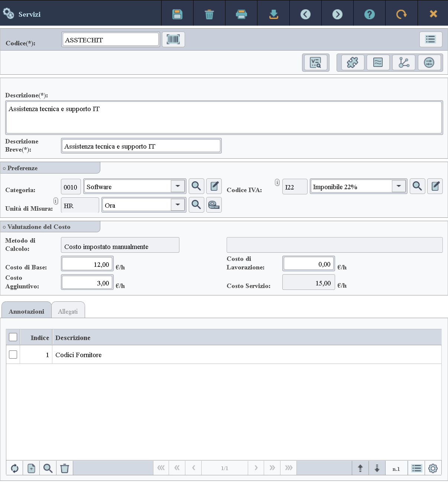Reload the form with orange refresh icon
This screenshot has height=482, width=448.
[x=401, y=14]
